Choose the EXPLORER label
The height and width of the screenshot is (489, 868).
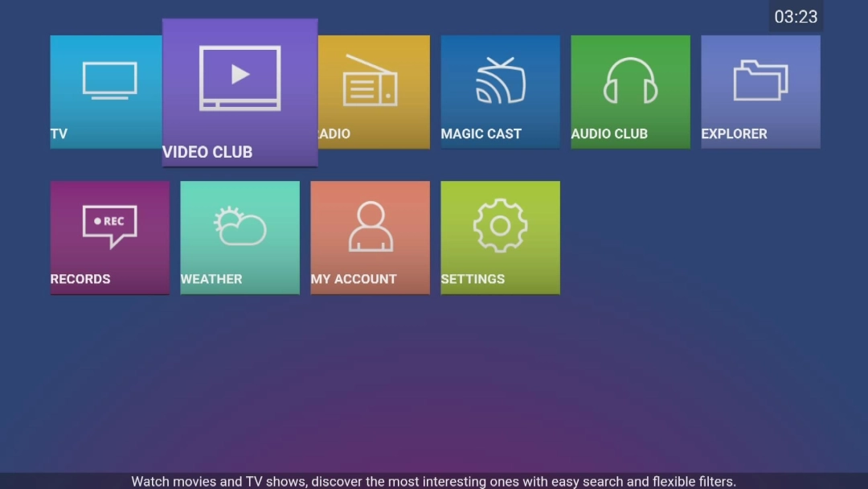[734, 134]
